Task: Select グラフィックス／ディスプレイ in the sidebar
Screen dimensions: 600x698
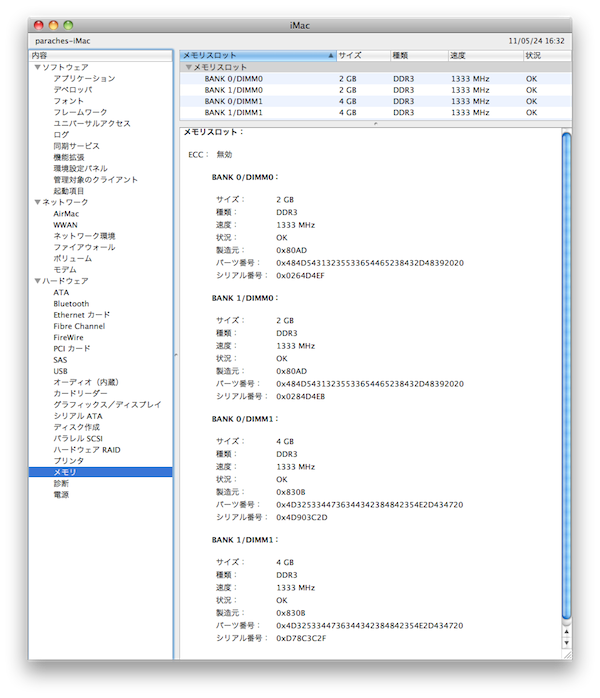Action: 107,405
